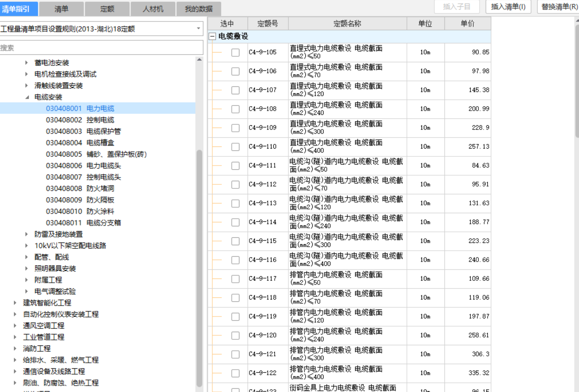Screen dimensions: 579x392
Task: Select the 10kV以下架空配电线路 tree item
Action: pos(70,246)
